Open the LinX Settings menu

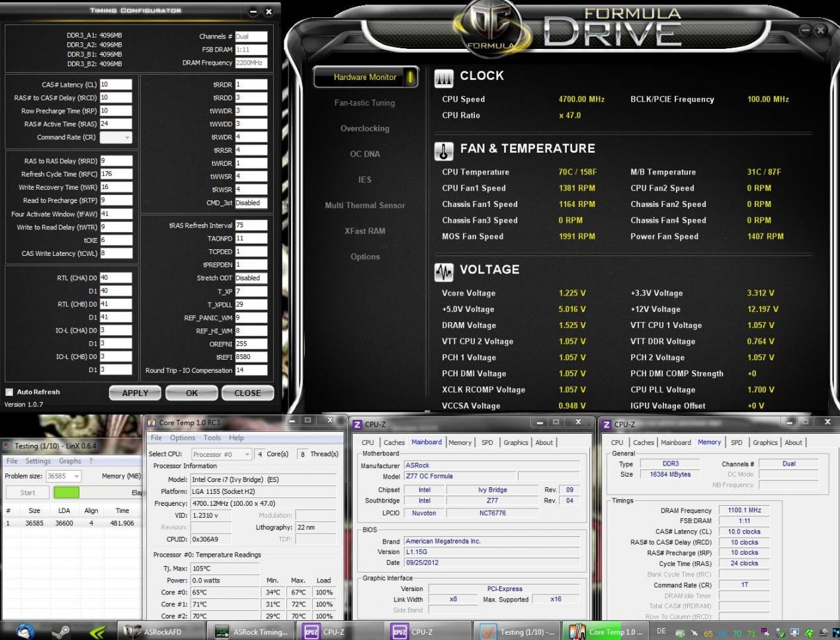click(x=38, y=461)
